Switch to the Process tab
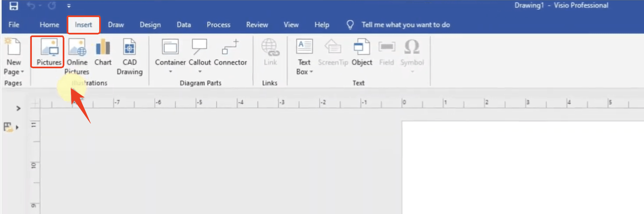The width and height of the screenshot is (644, 214). (218, 25)
